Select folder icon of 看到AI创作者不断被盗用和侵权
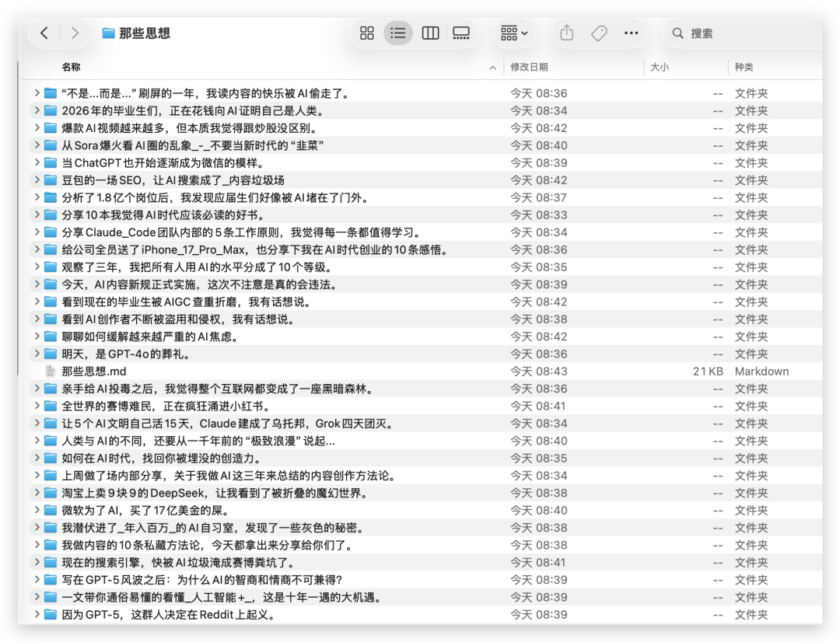 (x=51, y=319)
